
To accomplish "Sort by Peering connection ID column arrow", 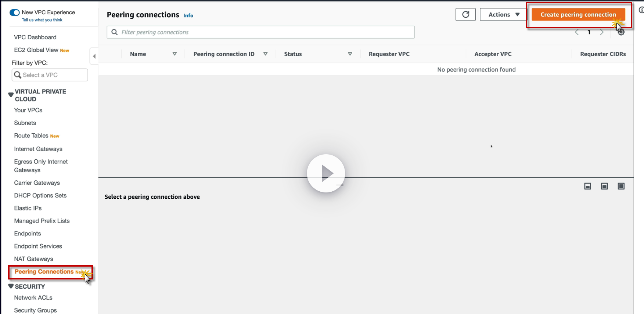I will 265,54.
